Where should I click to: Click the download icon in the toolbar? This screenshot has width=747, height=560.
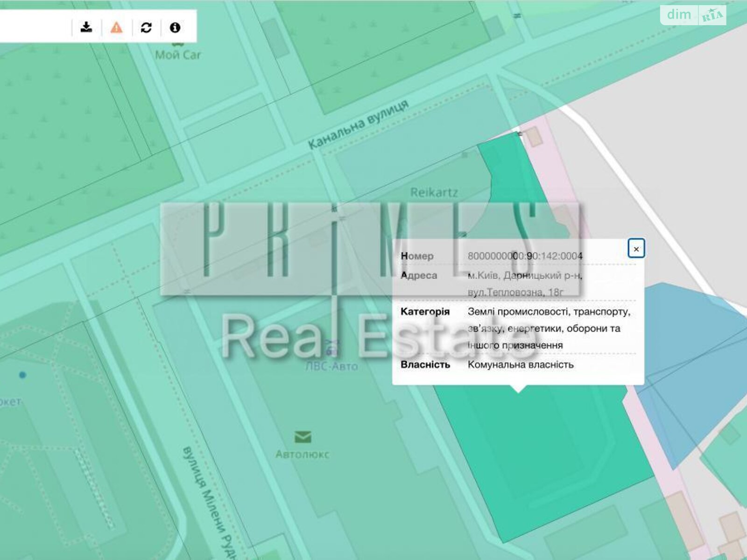[x=86, y=27]
